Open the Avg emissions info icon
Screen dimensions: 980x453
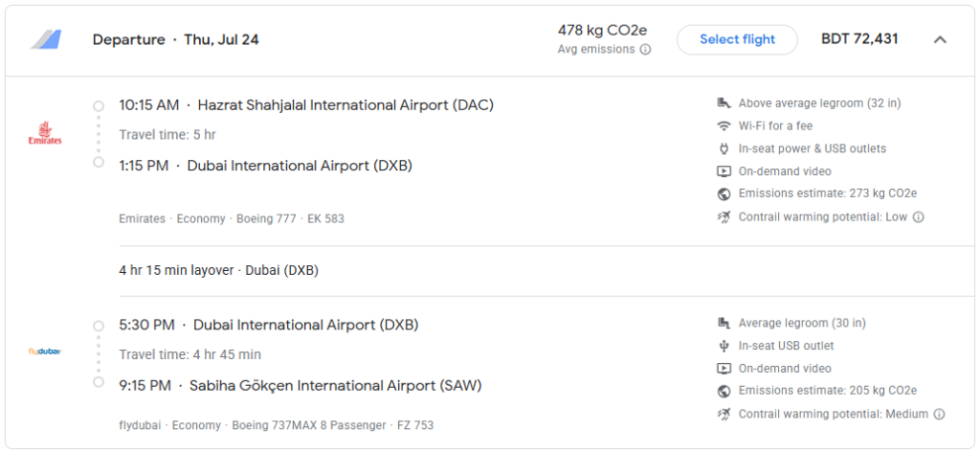tap(645, 50)
